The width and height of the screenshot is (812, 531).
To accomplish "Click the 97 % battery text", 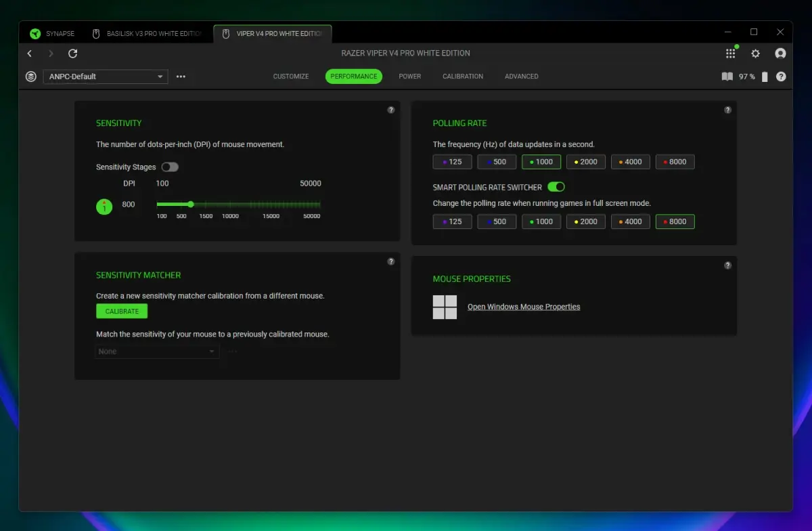I will [747, 77].
